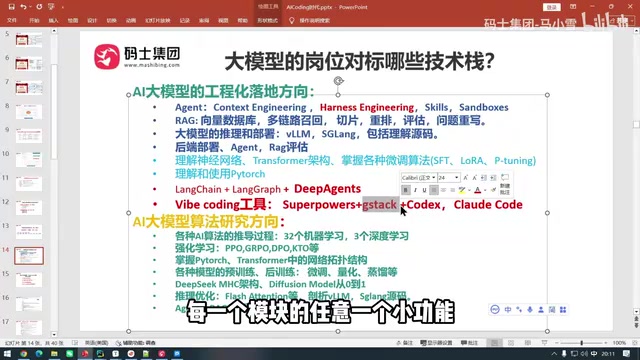Image resolution: width=640 pixels, height=360 pixels.
Task: Decrease list indent level in mini toolbar
Action: tap(484, 178)
